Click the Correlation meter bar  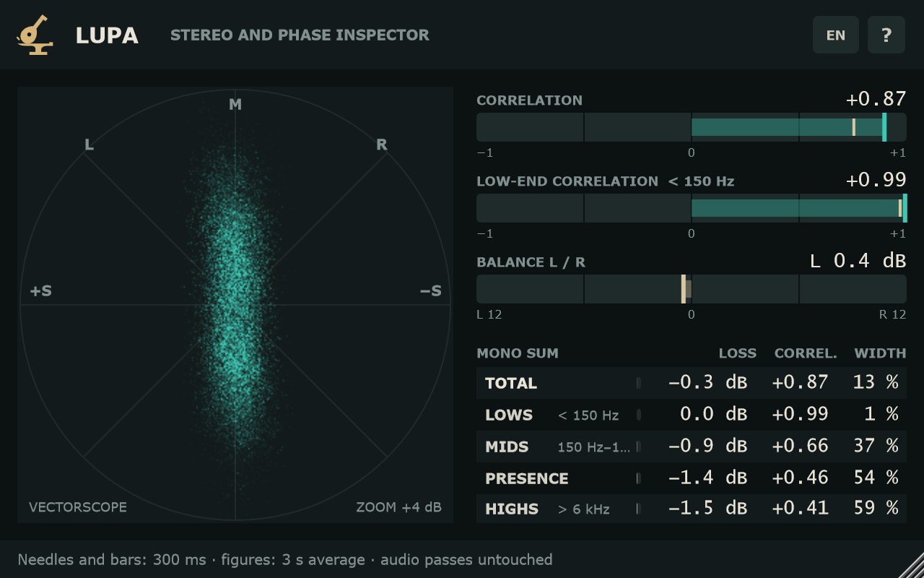692,127
